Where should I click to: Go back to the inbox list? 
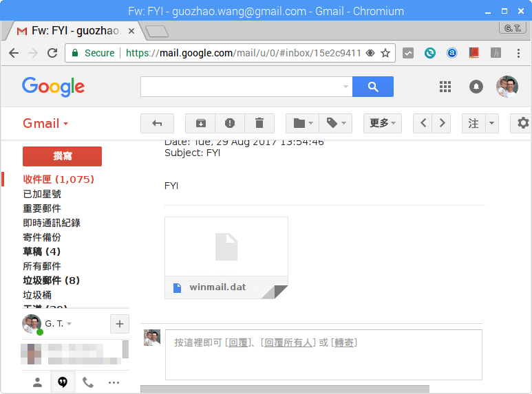(157, 123)
